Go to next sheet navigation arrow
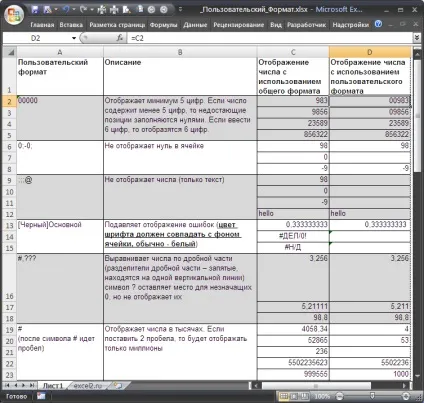 pos(23,386)
